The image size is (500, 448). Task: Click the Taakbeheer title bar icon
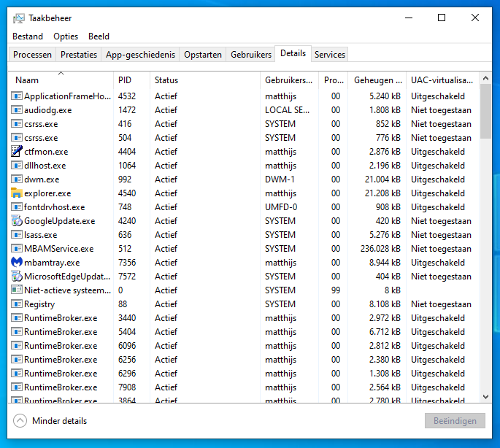click(19, 18)
